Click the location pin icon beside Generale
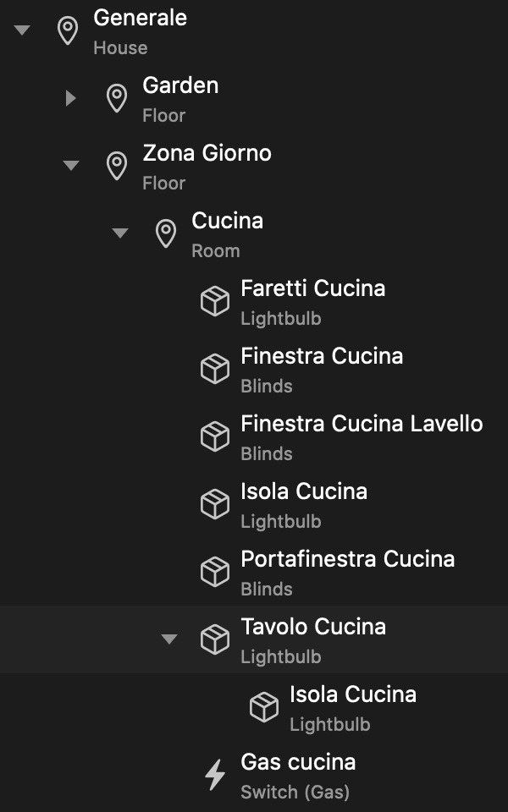The width and height of the screenshot is (508, 812). [68, 30]
